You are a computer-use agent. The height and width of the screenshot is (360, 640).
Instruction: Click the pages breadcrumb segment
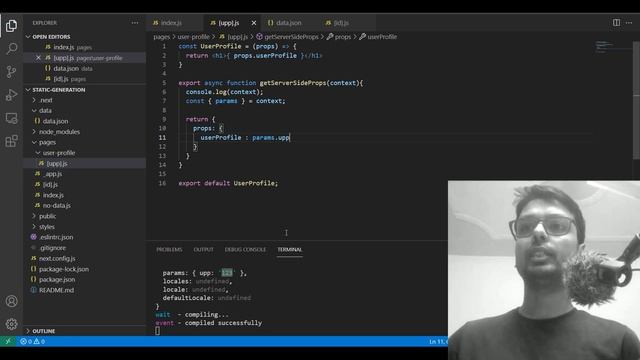coord(162,37)
